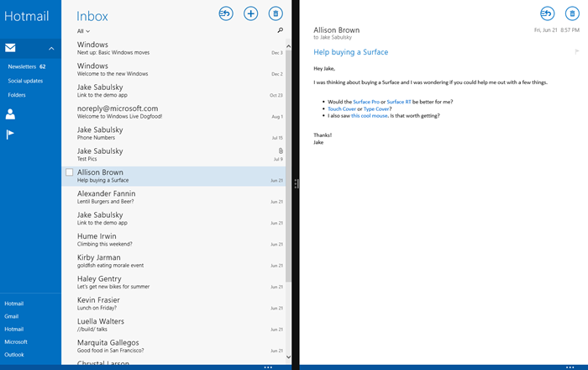Open Jake Sabulsky email dated Jun 21
This screenshot has height=370, width=588.
click(x=173, y=219)
